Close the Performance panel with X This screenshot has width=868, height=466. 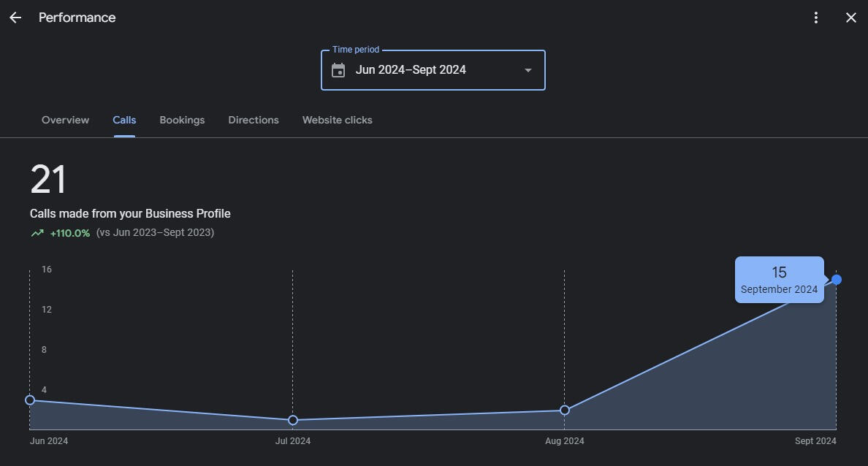coord(851,18)
